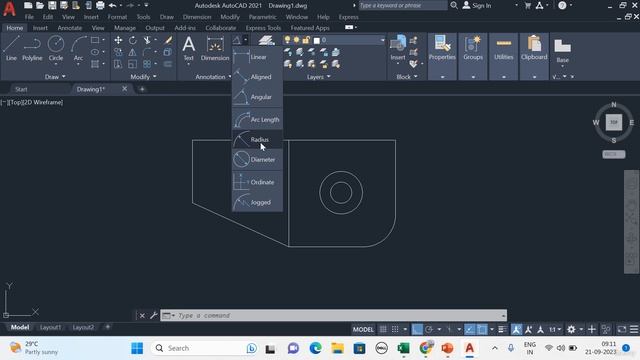The height and width of the screenshot is (360, 640).
Task: Click the Windows Start button
Action: pyautogui.click(x=137, y=348)
